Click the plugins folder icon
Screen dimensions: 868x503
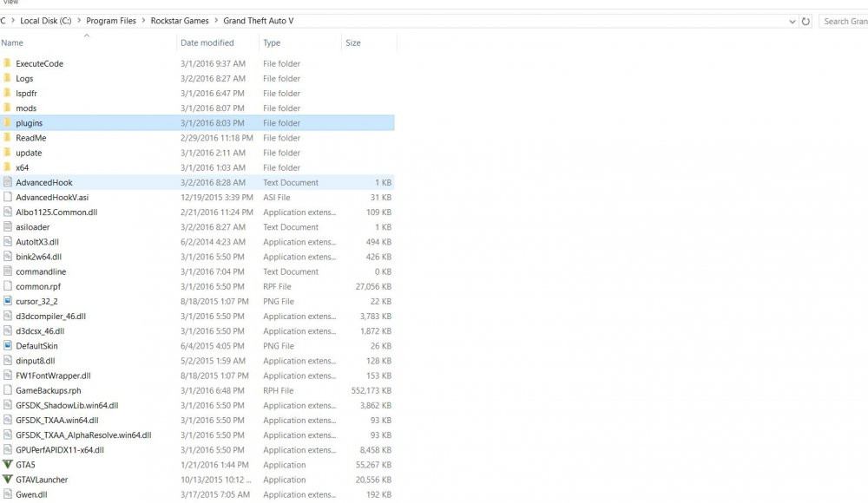7,123
